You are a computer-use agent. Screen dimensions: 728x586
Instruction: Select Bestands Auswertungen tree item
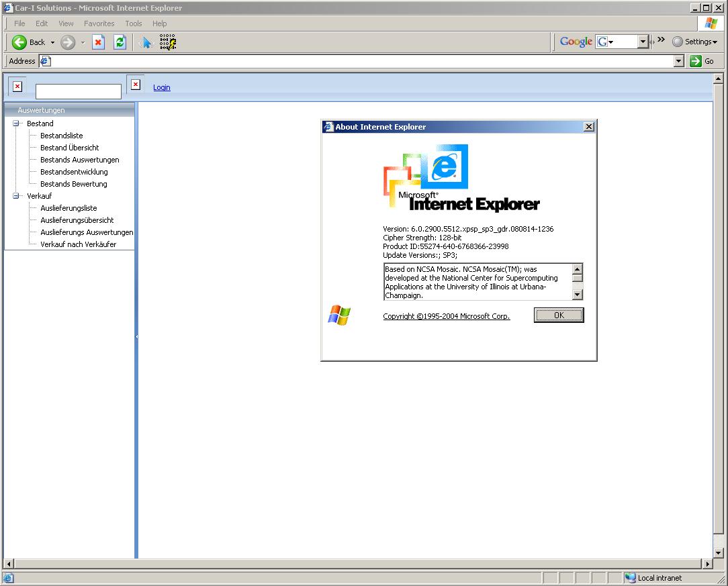click(80, 160)
